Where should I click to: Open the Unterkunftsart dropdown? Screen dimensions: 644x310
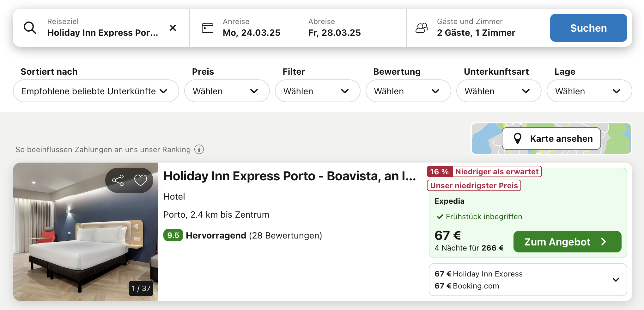(x=499, y=91)
